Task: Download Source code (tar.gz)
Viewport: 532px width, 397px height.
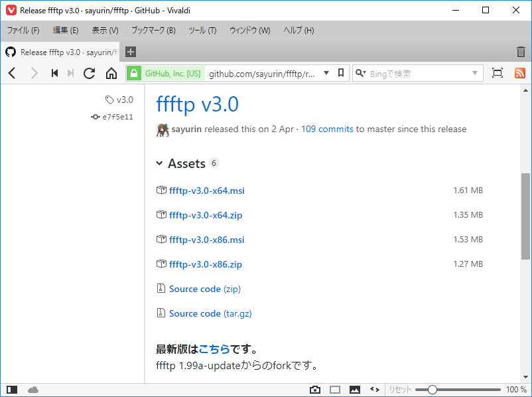Action: pyautogui.click(x=210, y=313)
